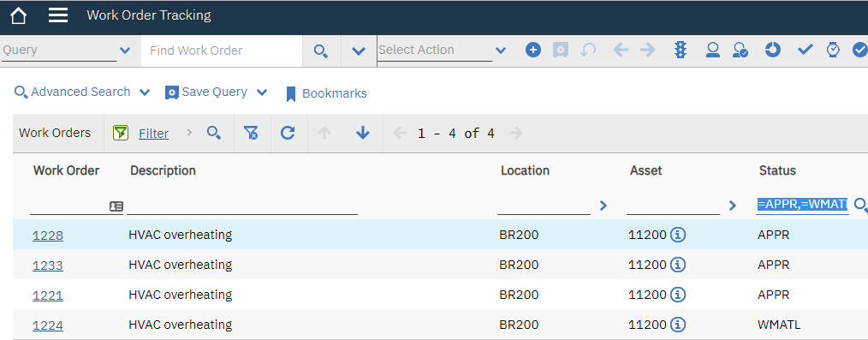
Task: Open work order 1221
Action: (x=48, y=295)
